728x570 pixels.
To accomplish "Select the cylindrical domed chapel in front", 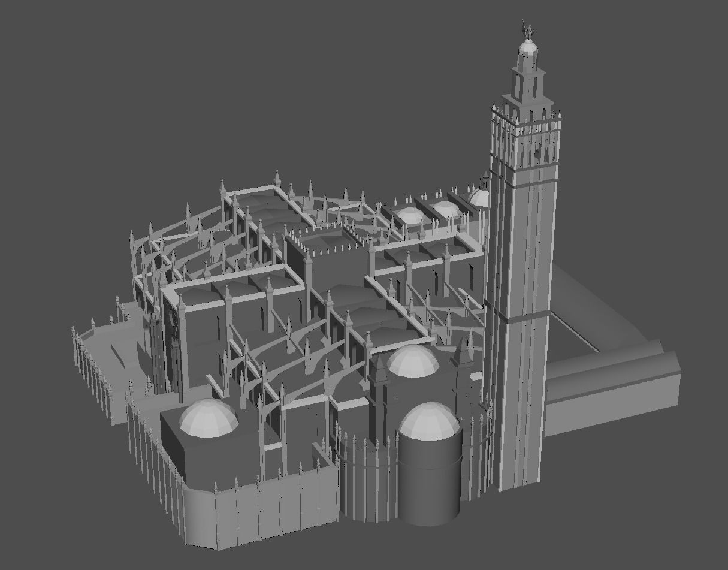I will click(430, 465).
